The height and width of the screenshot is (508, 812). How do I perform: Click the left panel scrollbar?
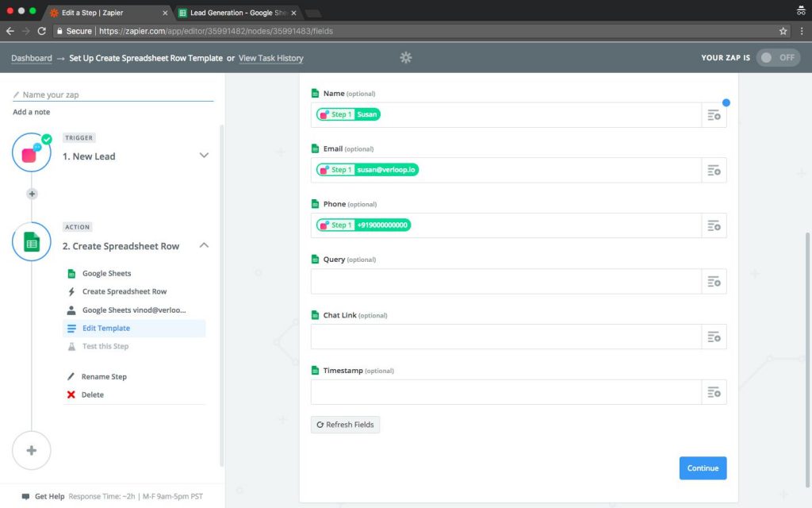point(222,295)
